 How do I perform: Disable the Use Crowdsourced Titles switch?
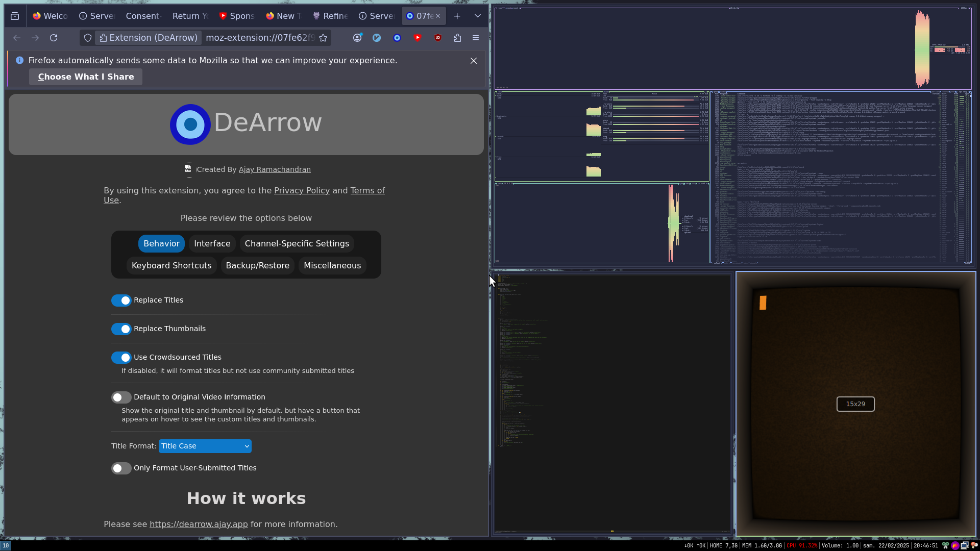121,358
